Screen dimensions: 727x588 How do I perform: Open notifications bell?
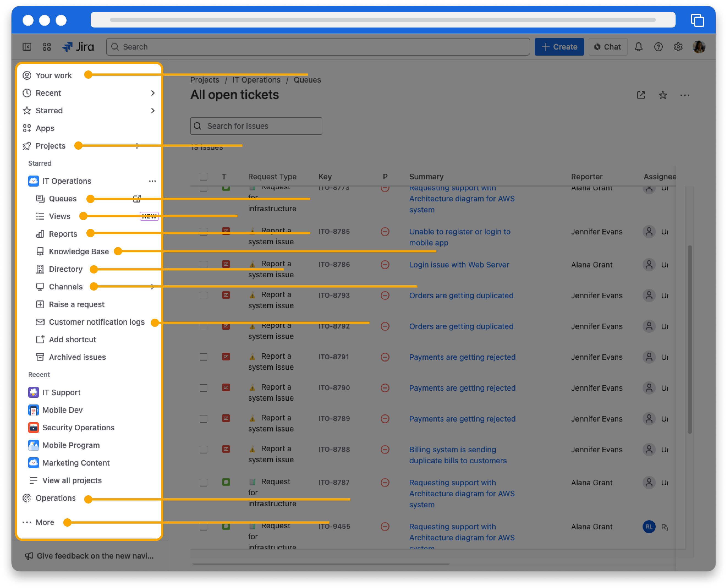click(638, 47)
